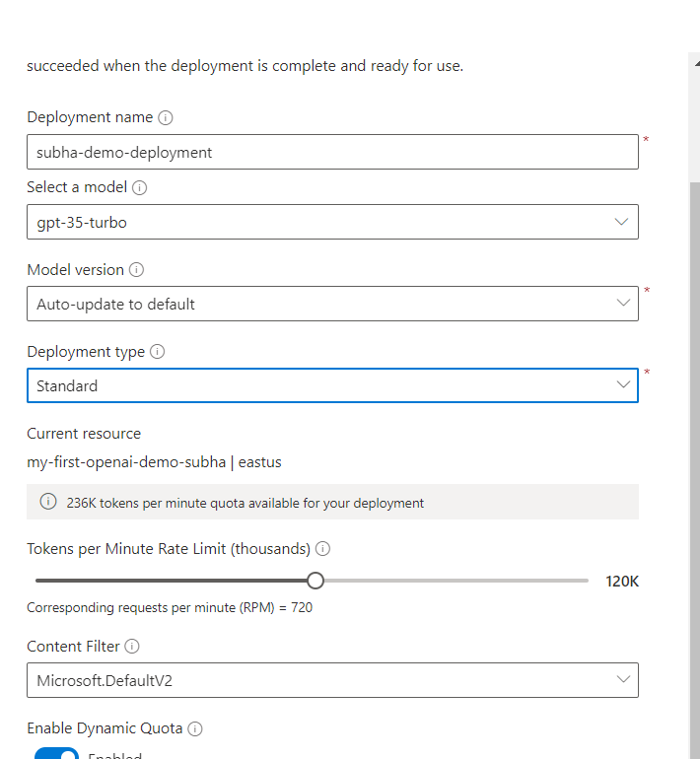
Task: Click the scrollbar up arrow
Action: click(697, 63)
